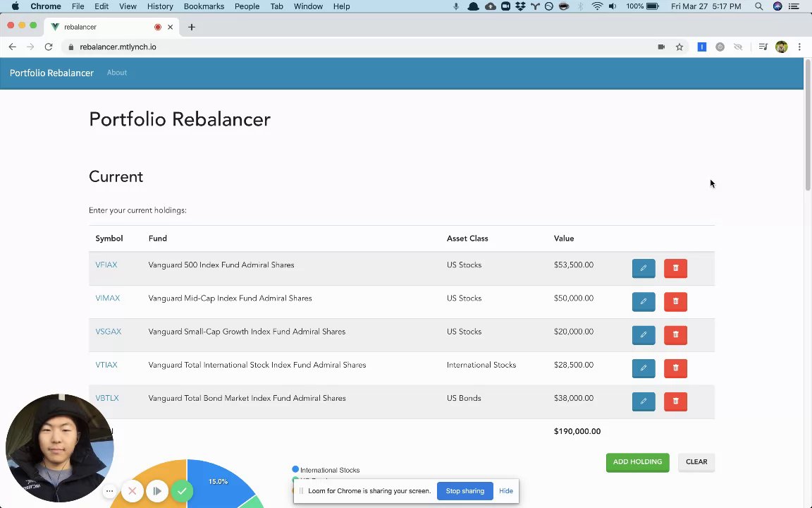This screenshot has height=508, width=812.
Task: Click the camera icon in address bar
Action: 661,47
